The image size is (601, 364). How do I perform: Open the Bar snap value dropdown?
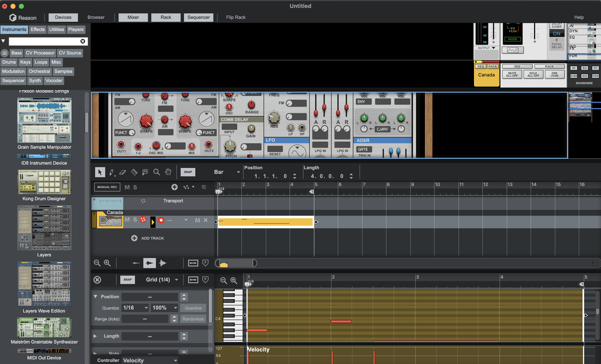(x=227, y=172)
